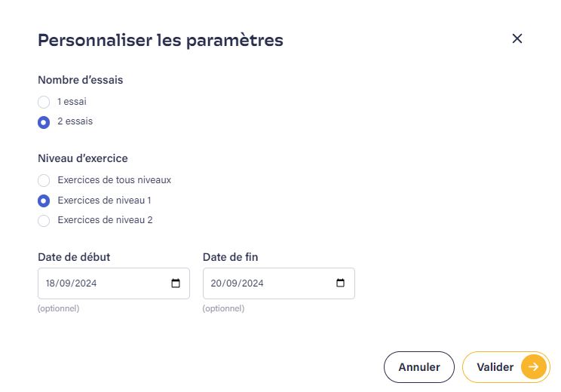Screen dimensions: 561x392
Task: Click the "Exercices de tous niveaux" label
Action: click(114, 180)
